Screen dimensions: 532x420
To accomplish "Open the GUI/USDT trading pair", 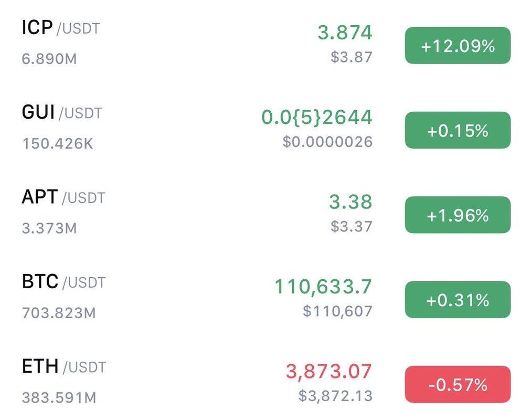I will pos(62,112).
